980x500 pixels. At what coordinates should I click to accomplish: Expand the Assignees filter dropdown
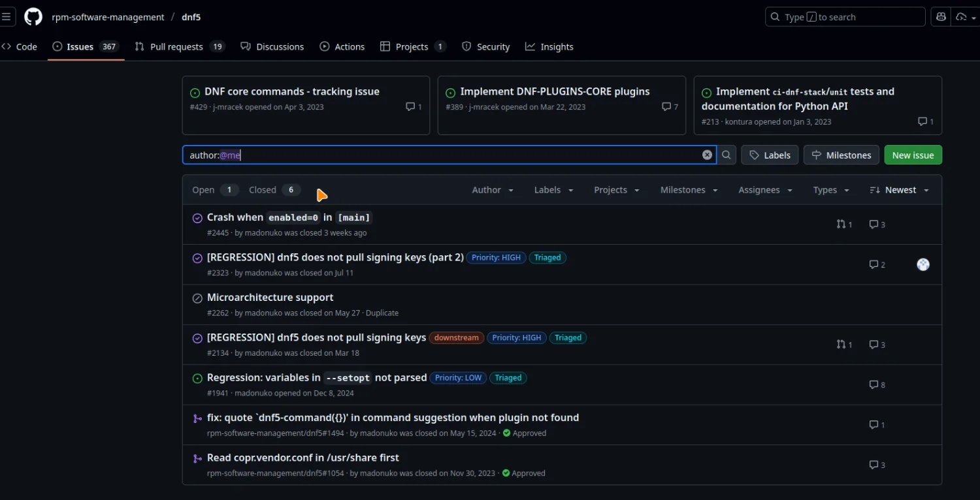765,190
